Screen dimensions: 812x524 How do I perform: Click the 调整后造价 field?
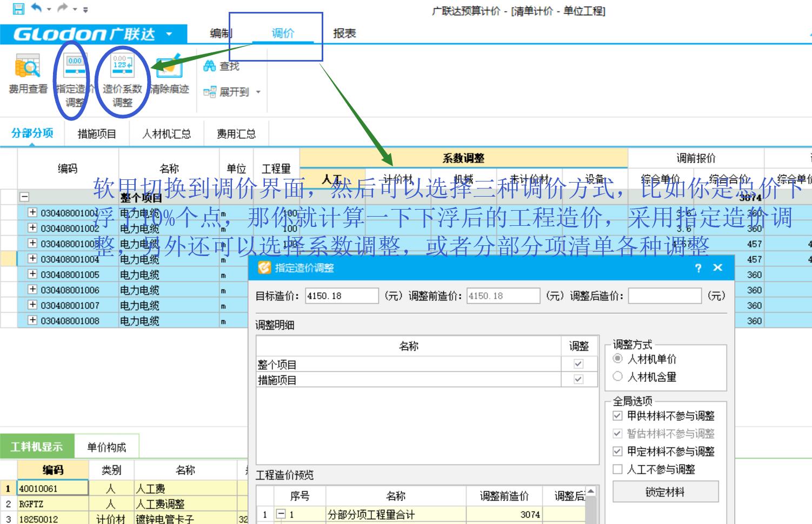(664, 296)
